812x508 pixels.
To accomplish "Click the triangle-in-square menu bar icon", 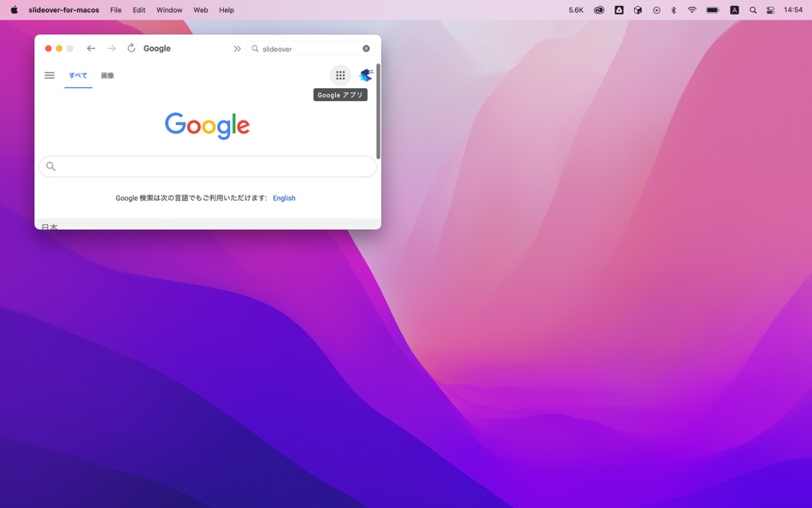I will point(619,10).
